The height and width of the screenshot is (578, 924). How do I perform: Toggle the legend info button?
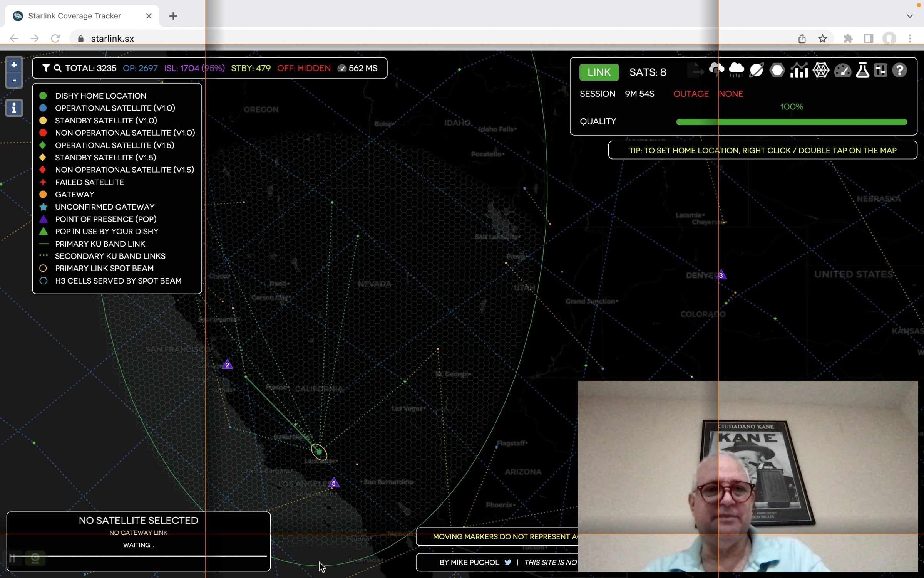pyautogui.click(x=14, y=108)
